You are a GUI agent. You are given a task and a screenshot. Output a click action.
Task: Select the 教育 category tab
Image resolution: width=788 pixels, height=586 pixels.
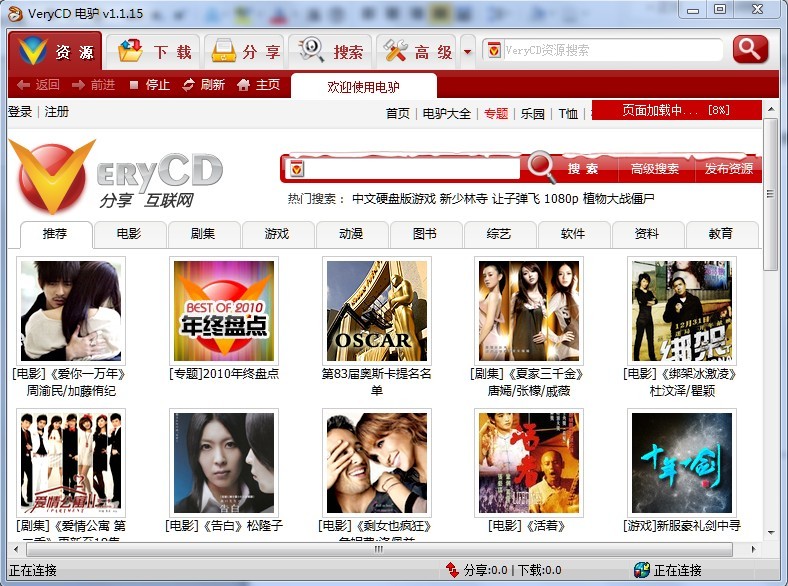[x=721, y=234]
